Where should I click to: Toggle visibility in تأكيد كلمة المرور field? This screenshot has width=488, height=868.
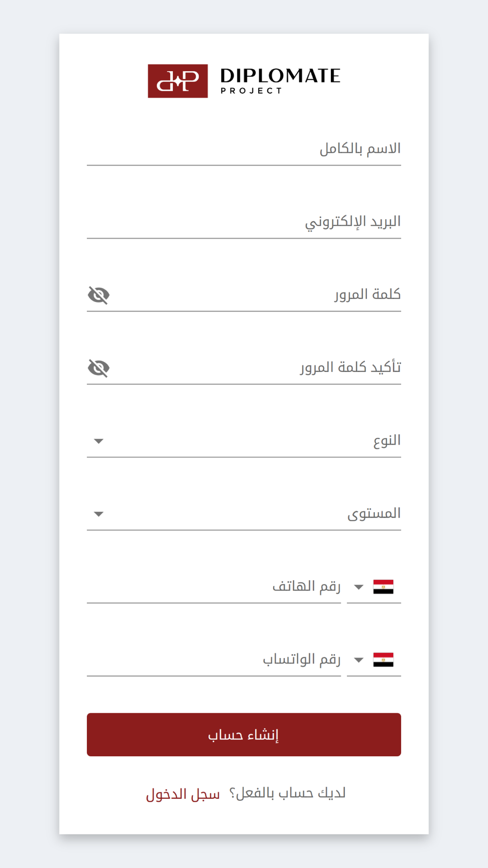point(99,368)
